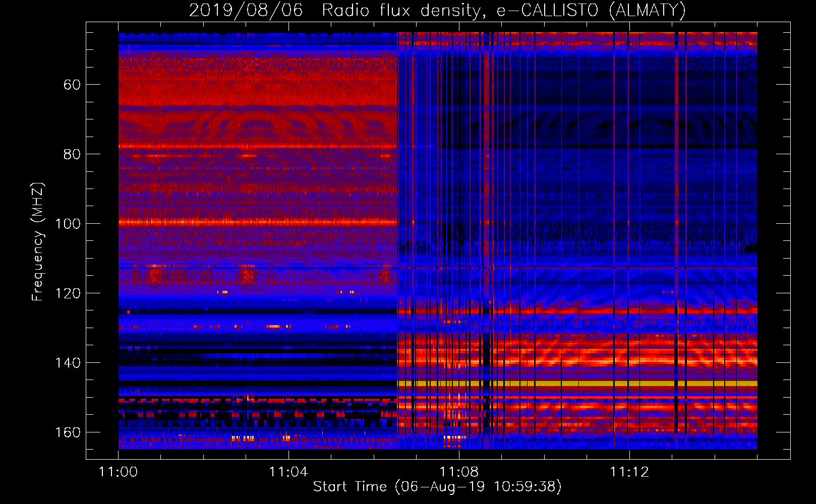This screenshot has height=504, width=816.
Task: Click the '100' frequency tick label
Action: (68, 224)
